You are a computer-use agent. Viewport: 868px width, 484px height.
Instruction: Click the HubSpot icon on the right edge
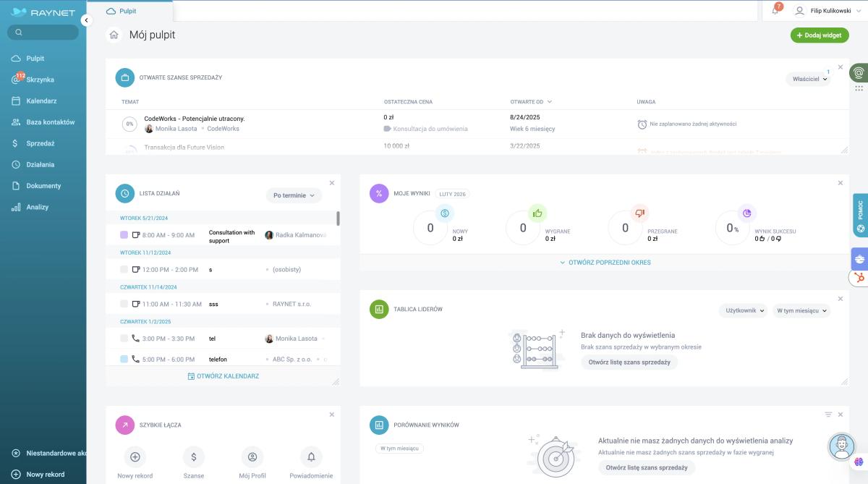pyautogui.click(x=859, y=278)
